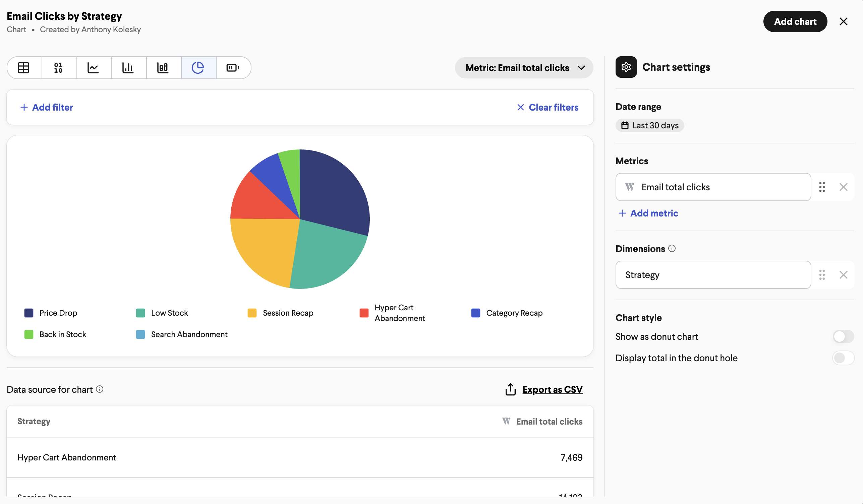Grab the Strategy dimension drag handle

pos(822,274)
